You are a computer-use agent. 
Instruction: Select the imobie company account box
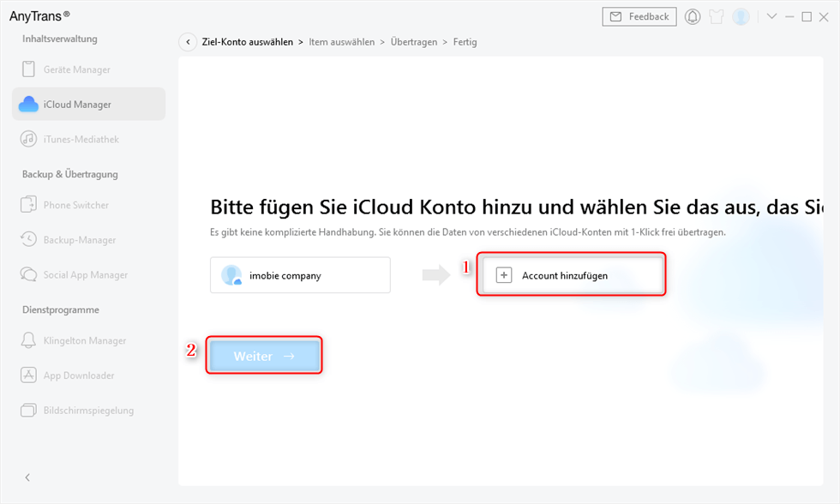click(300, 275)
